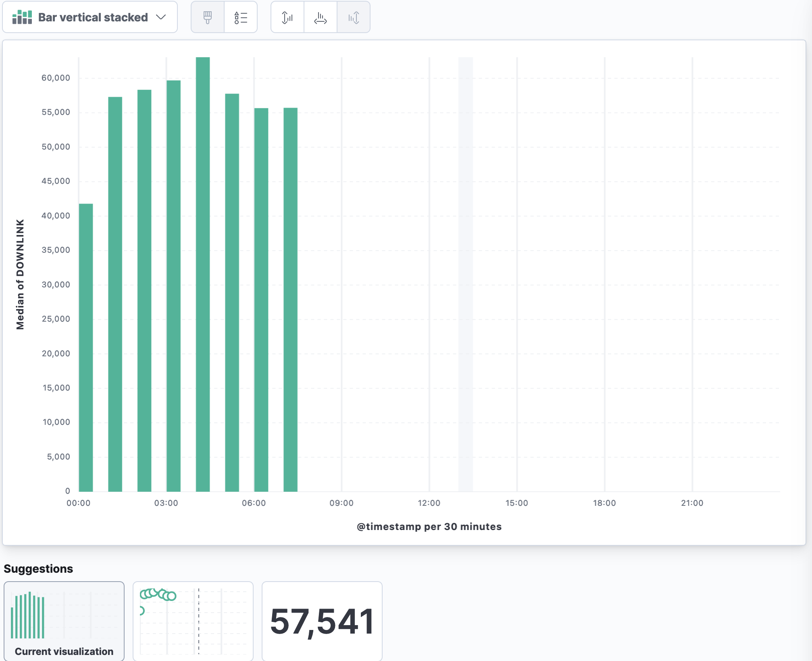This screenshot has height=661, width=812.
Task: Click the bar chart type icon
Action: (x=22, y=17)
